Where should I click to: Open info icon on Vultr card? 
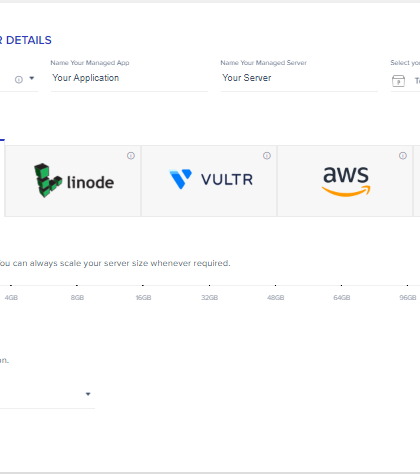[x=267, y=156]
